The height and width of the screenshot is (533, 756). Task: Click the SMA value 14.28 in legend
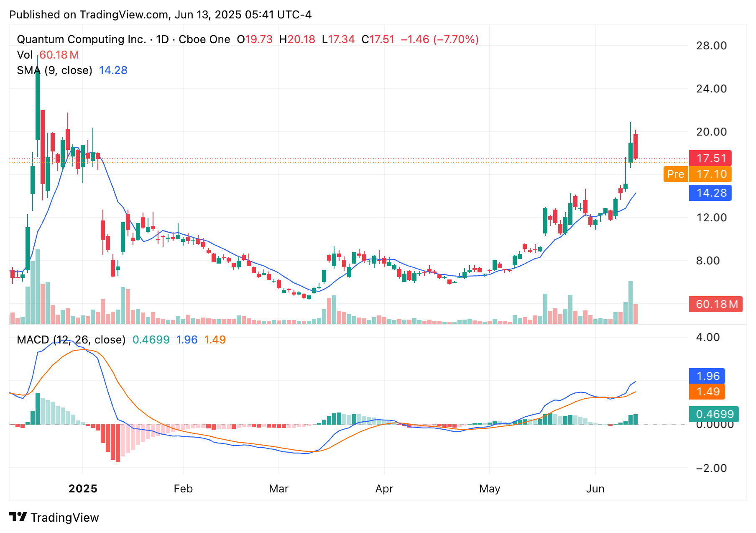pyautogui.click(x=113, y=70)
